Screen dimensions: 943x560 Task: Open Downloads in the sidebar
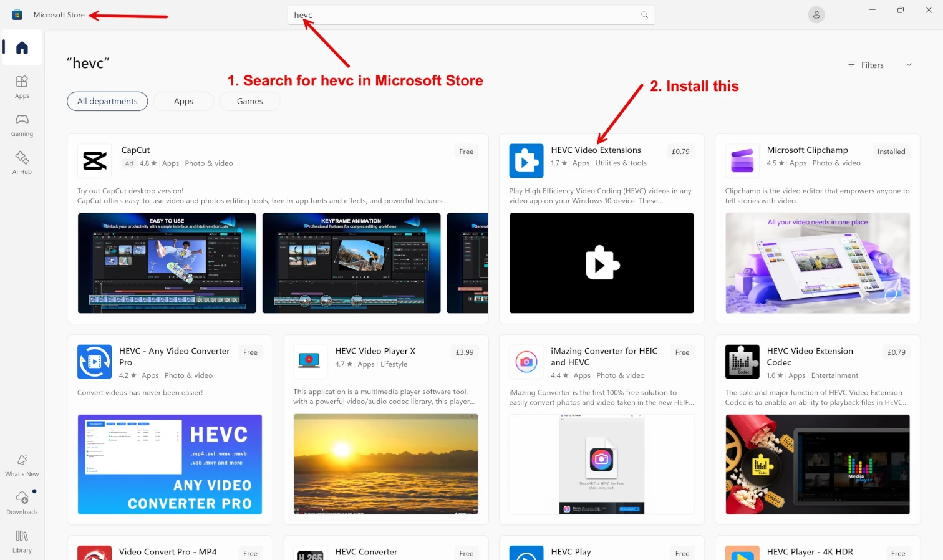click(x=22, y=503)
